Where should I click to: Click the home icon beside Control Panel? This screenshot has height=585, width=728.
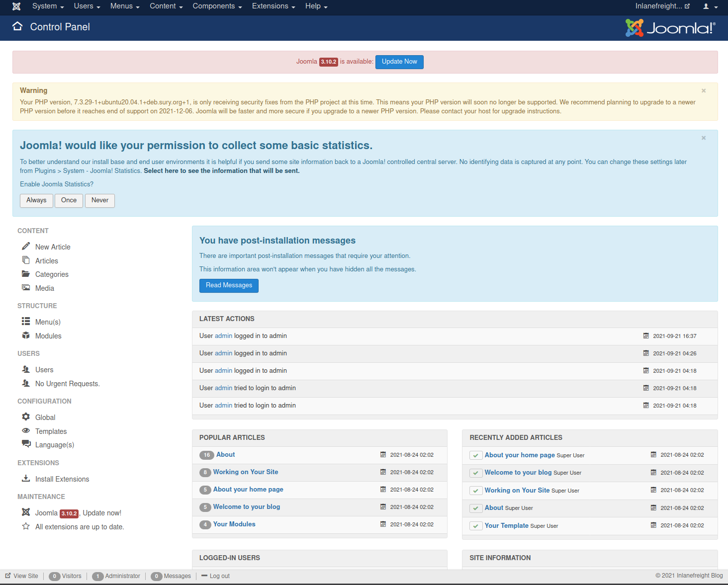click(x=18, y=27)
